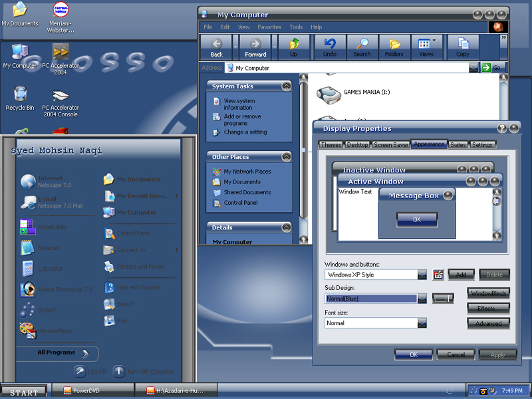Open the Font size dropdown
Viewport: 532px width, 399px height.
422,323
